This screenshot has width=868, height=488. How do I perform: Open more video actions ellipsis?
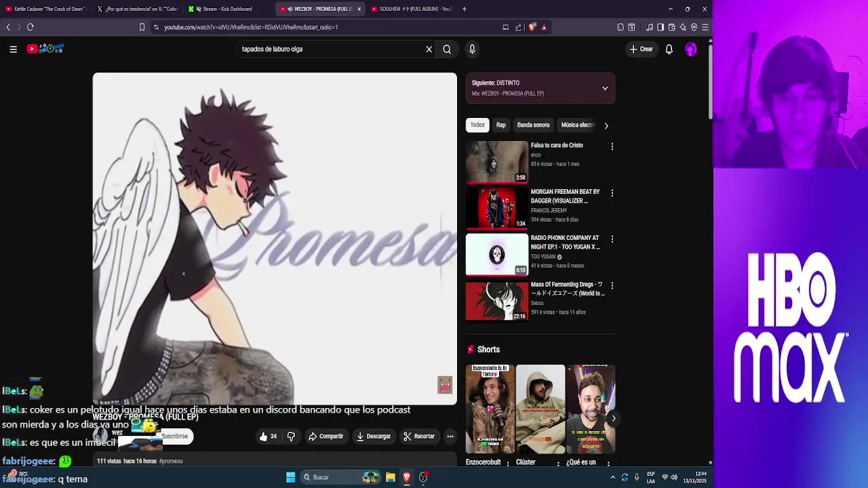[x=450, y=436]
